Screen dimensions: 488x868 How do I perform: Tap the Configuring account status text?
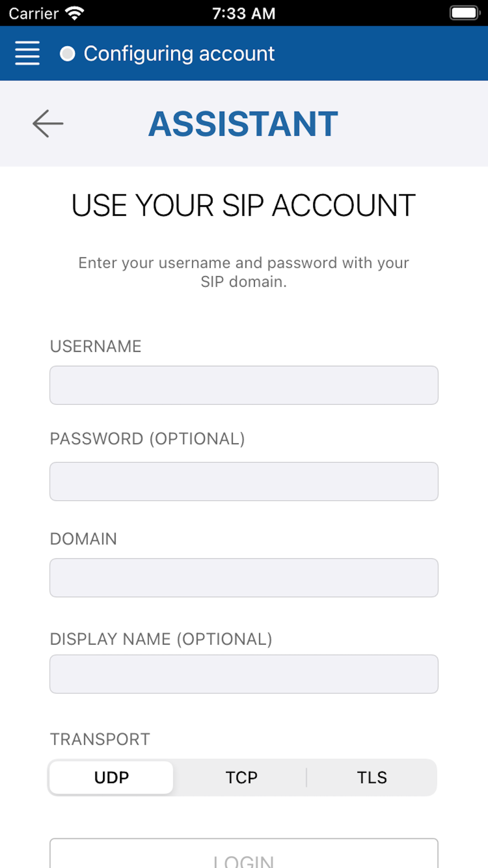click(x=179, y=54)
